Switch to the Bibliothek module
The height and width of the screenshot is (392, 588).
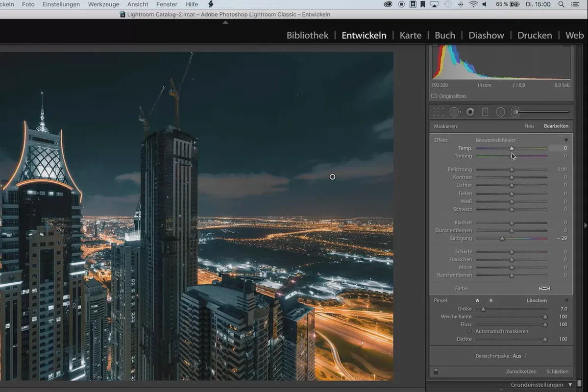coord(307,35)
